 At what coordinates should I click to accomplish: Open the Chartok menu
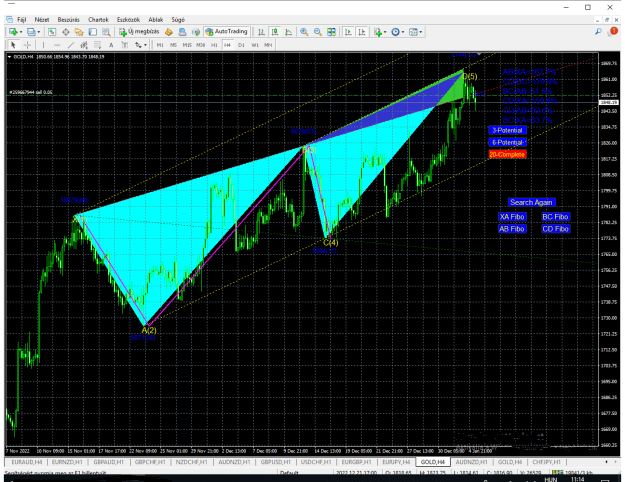(x=98, y=20)
